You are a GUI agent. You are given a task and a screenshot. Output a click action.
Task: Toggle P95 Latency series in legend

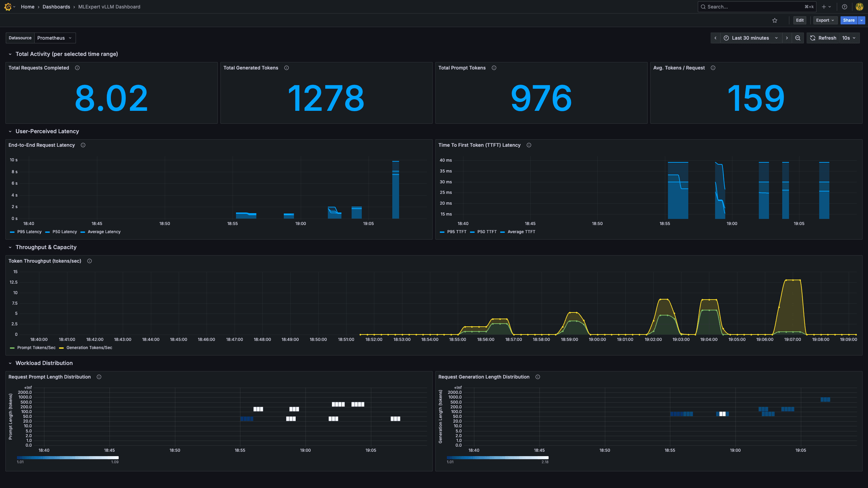[x=29, y=232]
